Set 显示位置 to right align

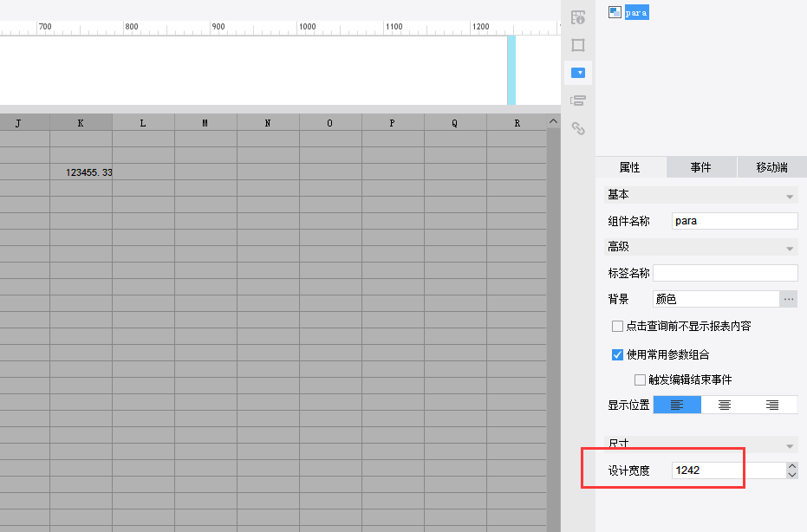coord(772,405)
